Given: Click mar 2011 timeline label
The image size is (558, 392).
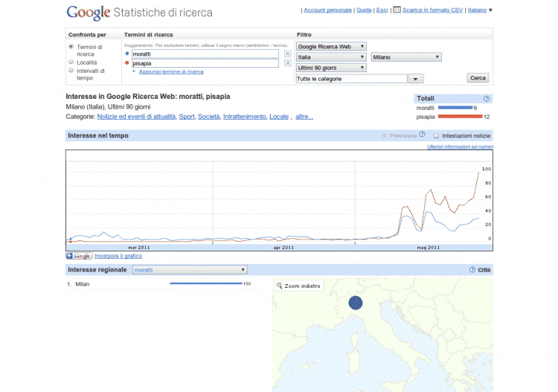Looking at the screenshot, I should [x=139, y=248].
